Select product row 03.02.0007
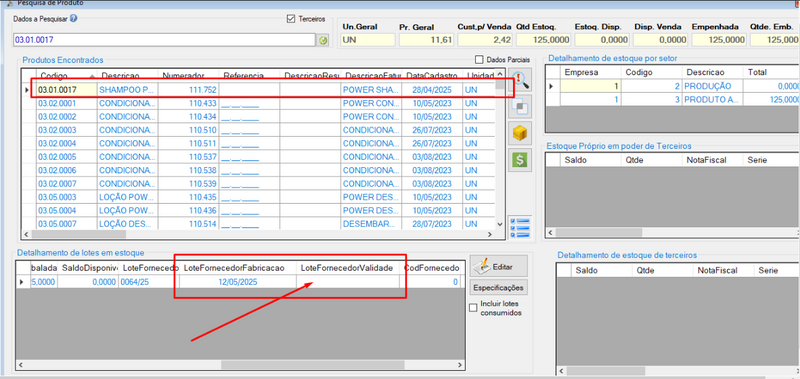This screenshot has width=800, height=379. (258, 183)
